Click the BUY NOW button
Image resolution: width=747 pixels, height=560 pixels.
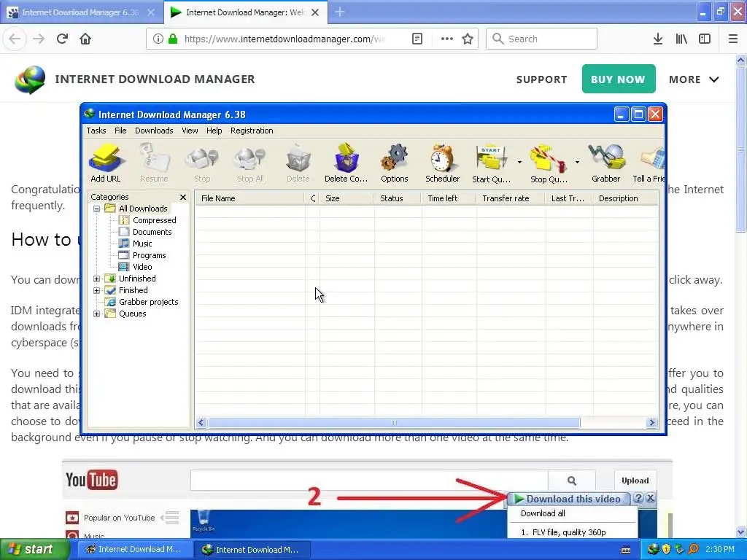click(619, 79)
